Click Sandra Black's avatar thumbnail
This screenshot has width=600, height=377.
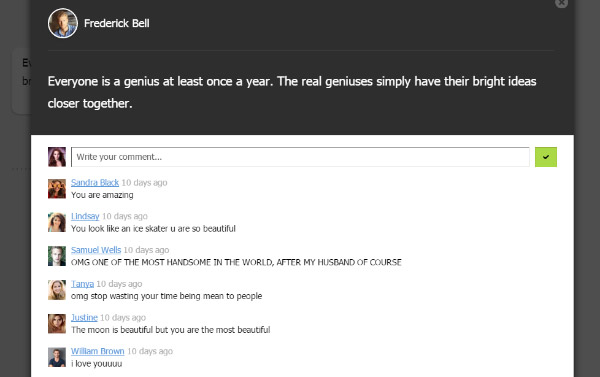(57, 189)
